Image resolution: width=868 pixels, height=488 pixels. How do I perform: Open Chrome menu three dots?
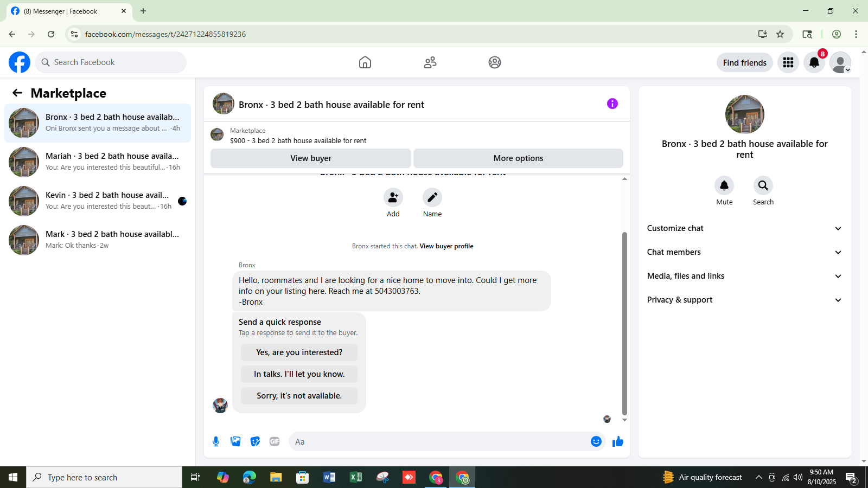click(856, 34)
